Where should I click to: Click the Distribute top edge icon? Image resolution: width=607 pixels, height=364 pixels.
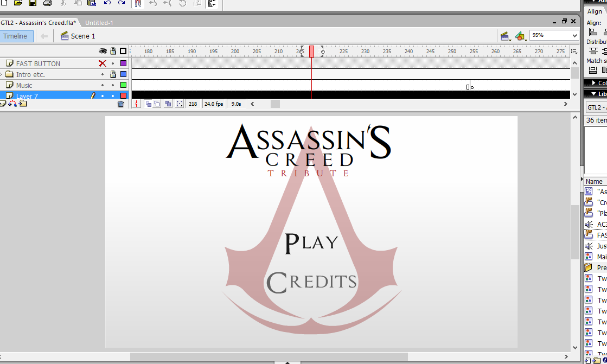(x=593, y=51)
